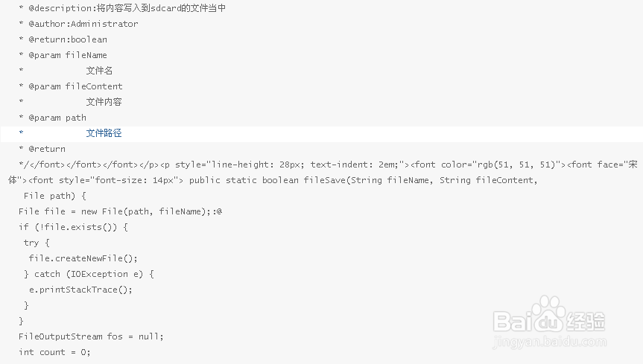Click the e.printStackTrace(); line

click(80, 290)
